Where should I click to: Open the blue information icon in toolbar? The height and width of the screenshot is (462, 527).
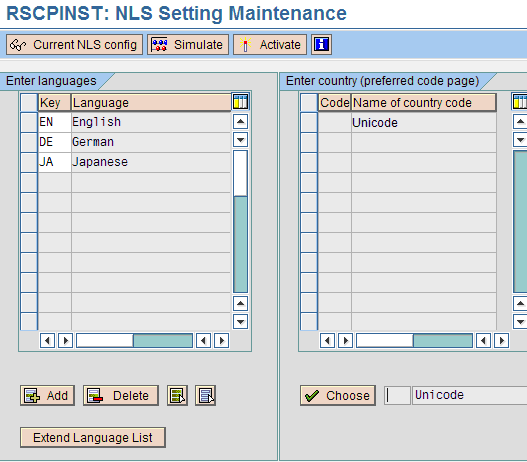pos(321,44)
